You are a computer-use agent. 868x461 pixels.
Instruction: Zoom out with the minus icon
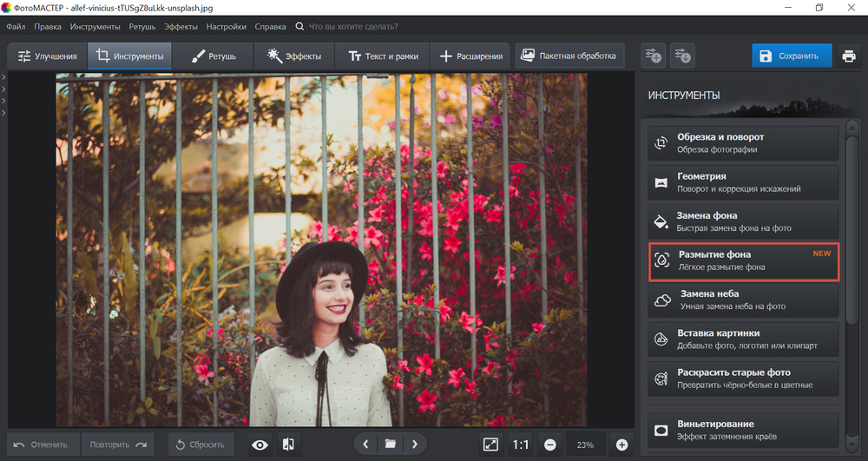[x=549, y=445]
